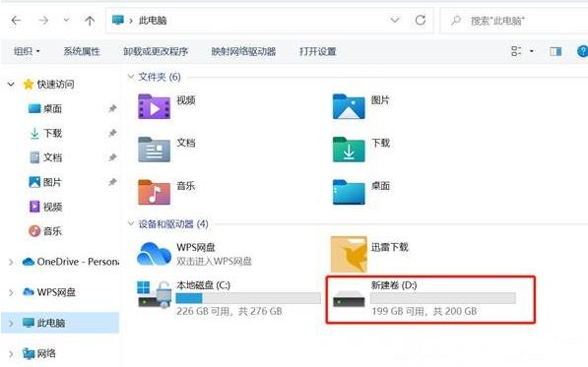Click the C: drive usage bar
Viewport: 588px width, 367px height.
tap(248, 298)
